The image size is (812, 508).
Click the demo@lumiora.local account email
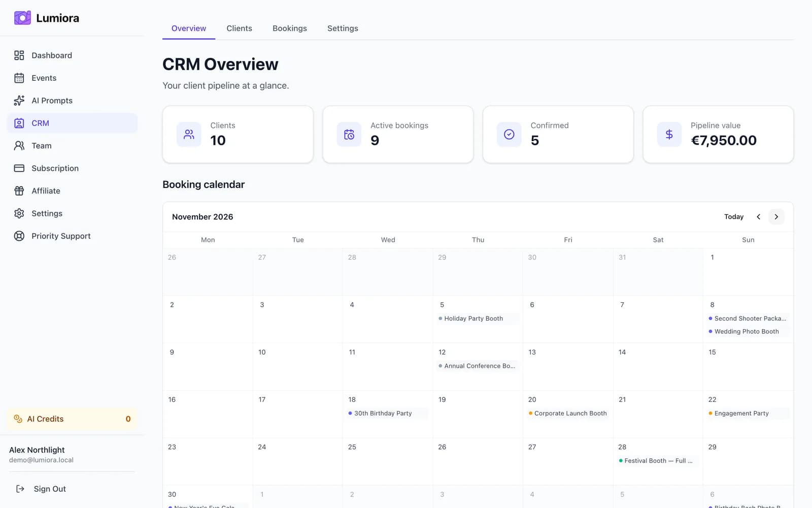coord(41,460)
